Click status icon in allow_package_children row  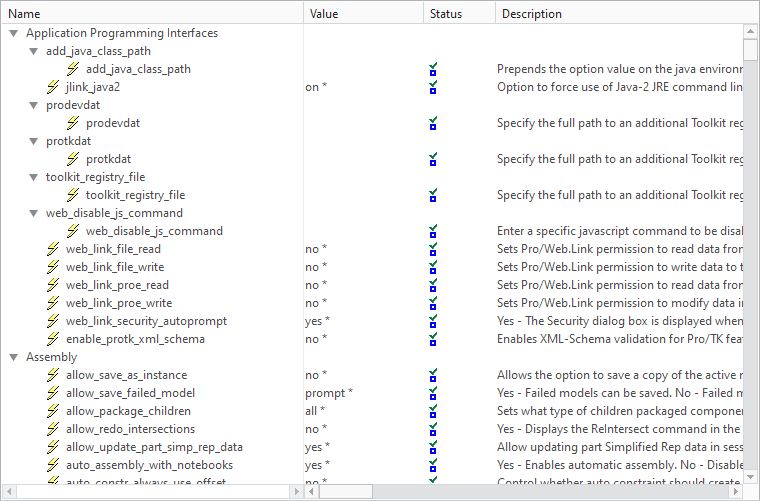click(433, 411)
